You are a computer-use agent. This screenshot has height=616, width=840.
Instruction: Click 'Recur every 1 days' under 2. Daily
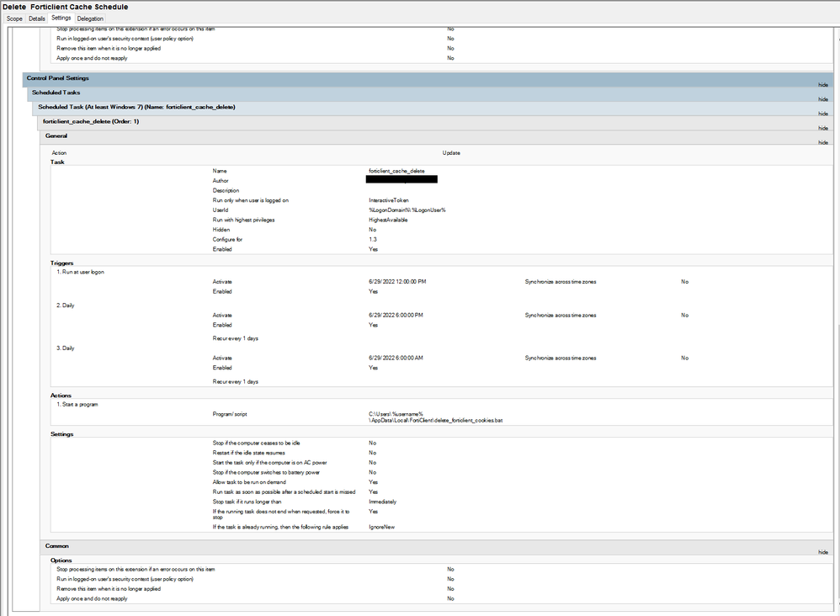coord(235,338)
